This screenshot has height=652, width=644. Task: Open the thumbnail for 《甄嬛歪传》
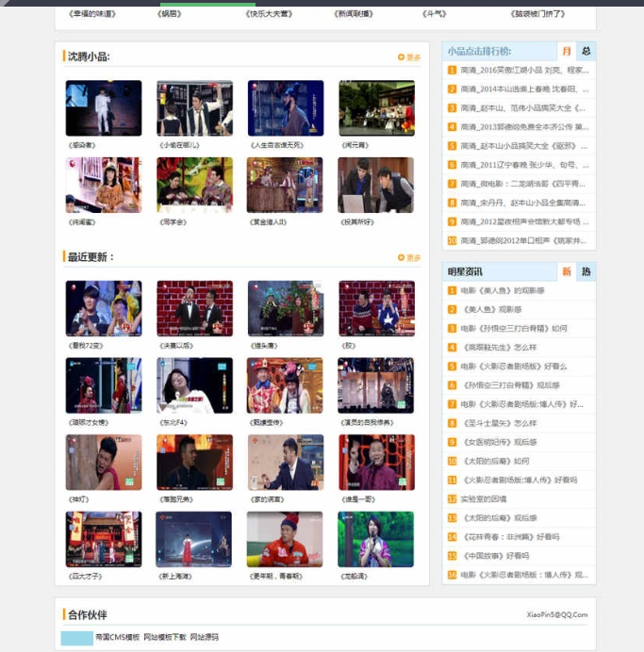pyautogui.click(x=285, y=385)
